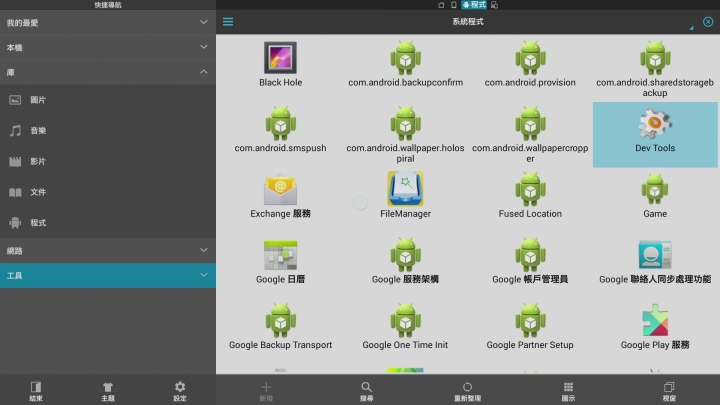Select Google Partner Setup app
Image resolution: width=720 pixels, height=405 pixels.
[530, 327]
